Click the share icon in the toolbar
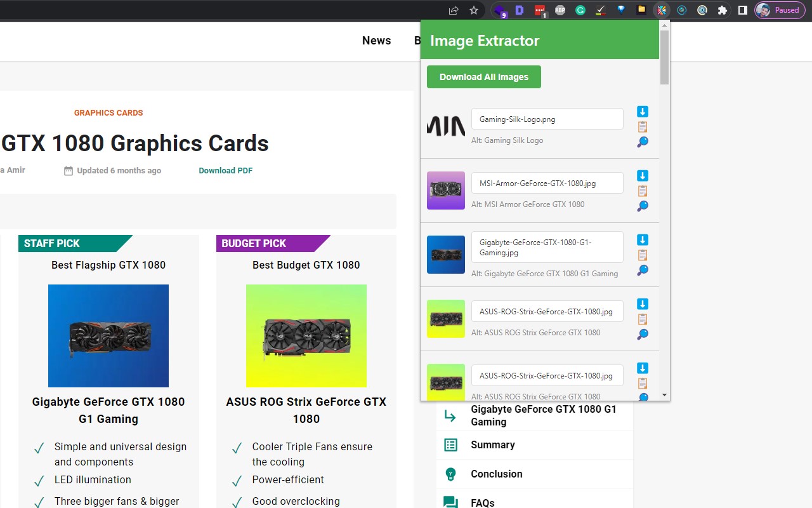The width and height of the screenshot is (812, 508). tap(452, 10)
